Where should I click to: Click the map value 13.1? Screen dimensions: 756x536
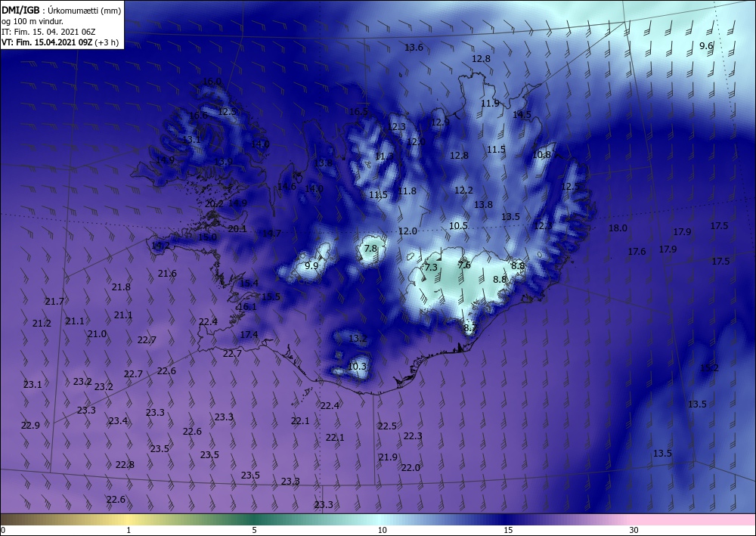pyautogui.click(x=191, y=140)
